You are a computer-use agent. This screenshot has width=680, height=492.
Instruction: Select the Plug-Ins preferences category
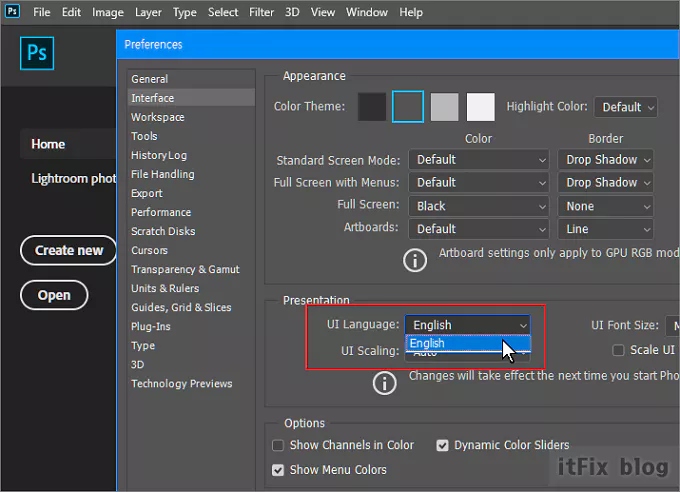pyautogui.click(x=191, y=326)
